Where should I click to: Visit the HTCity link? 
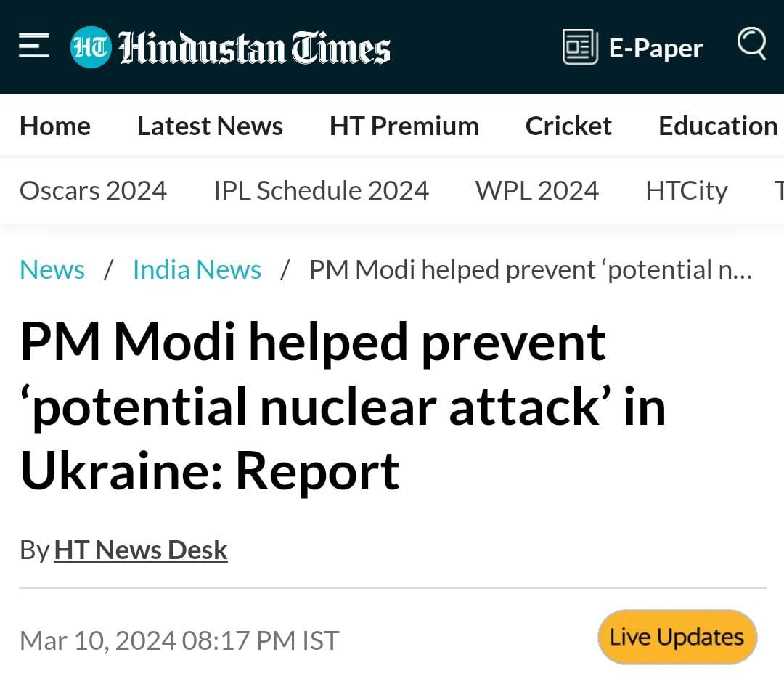click(x=686, y=190)
